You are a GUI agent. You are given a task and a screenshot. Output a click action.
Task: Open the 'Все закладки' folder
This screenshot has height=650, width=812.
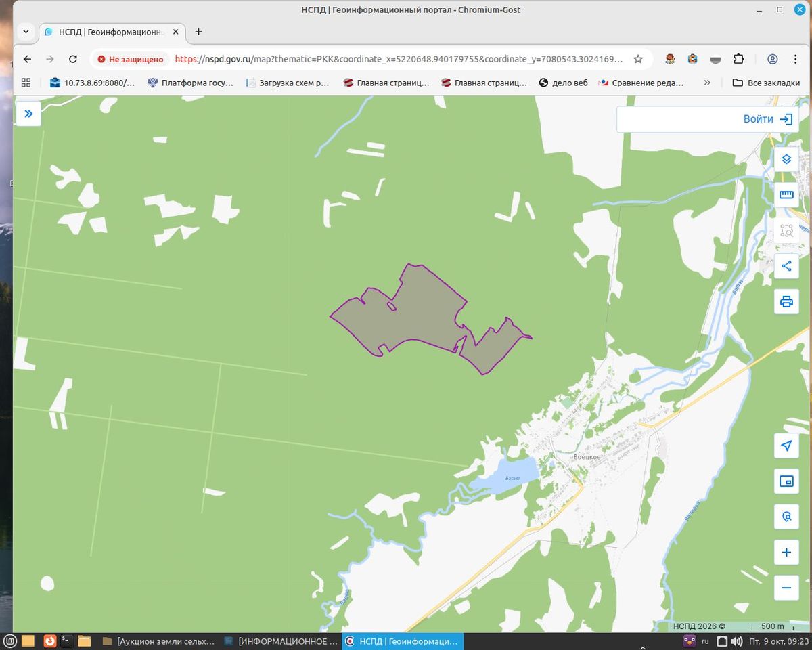765,83
